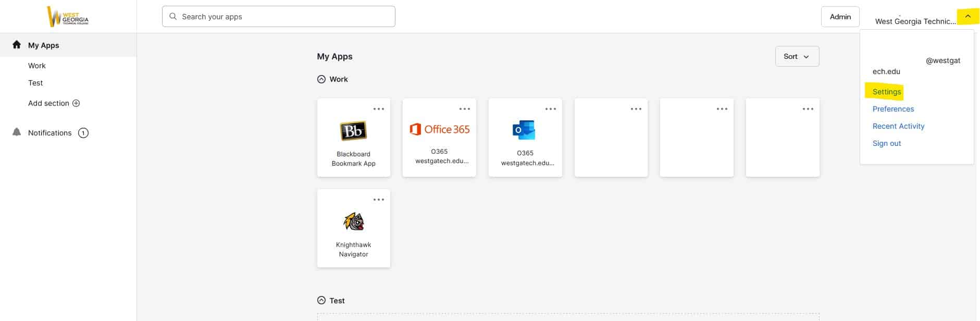Screen dimensions: 980x321
Task: Click the Test section heading label
Action: click(337, 301)
